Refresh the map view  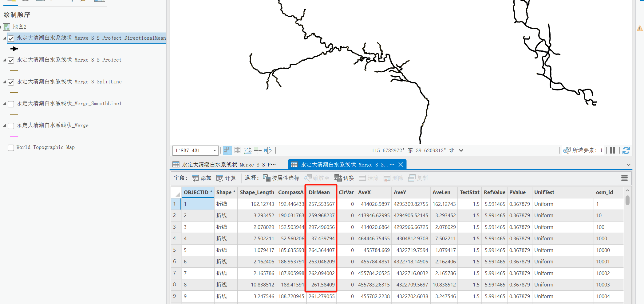point(626,150)
